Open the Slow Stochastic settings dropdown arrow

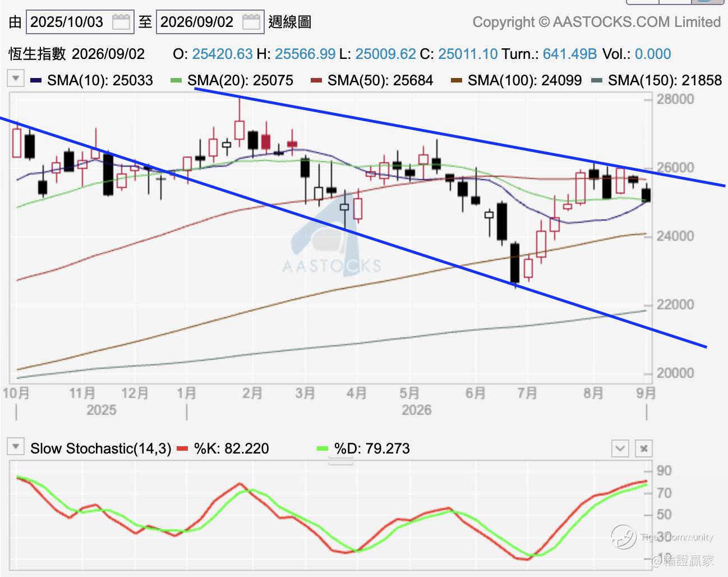(16, 447)
